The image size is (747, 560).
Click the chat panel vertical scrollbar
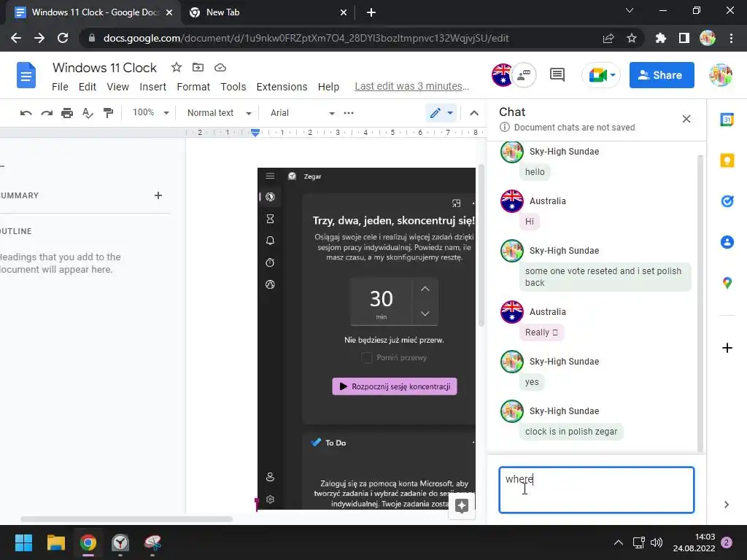[700, 303]
